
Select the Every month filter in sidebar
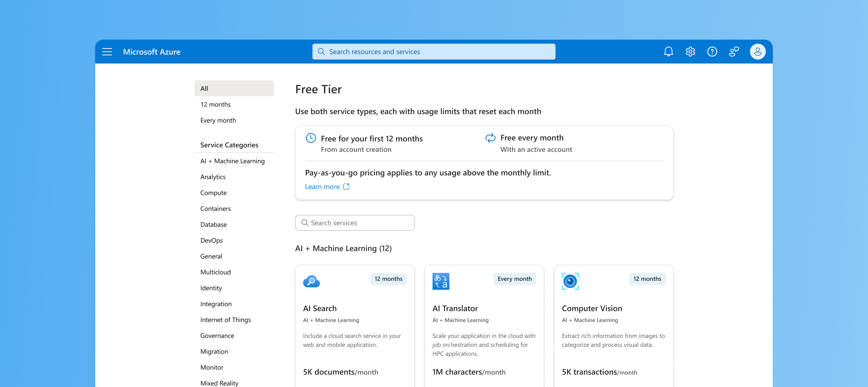[234, 120]
